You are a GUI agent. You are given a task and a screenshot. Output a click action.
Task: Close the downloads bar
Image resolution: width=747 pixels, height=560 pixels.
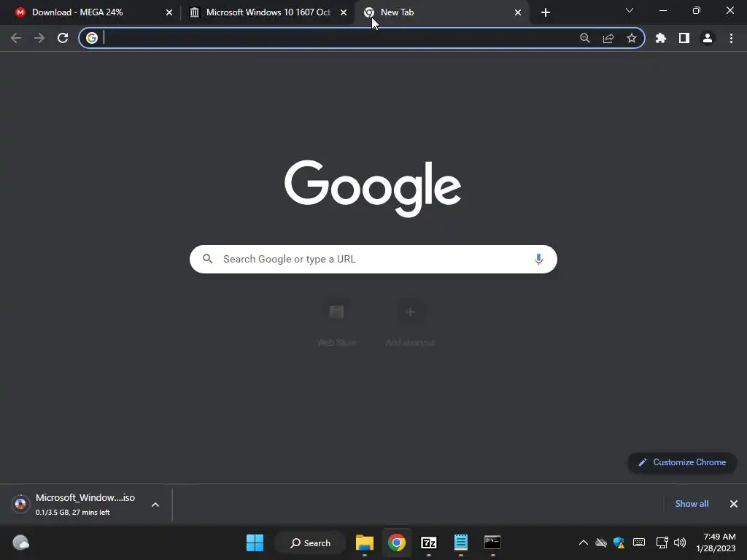(734, 504)
